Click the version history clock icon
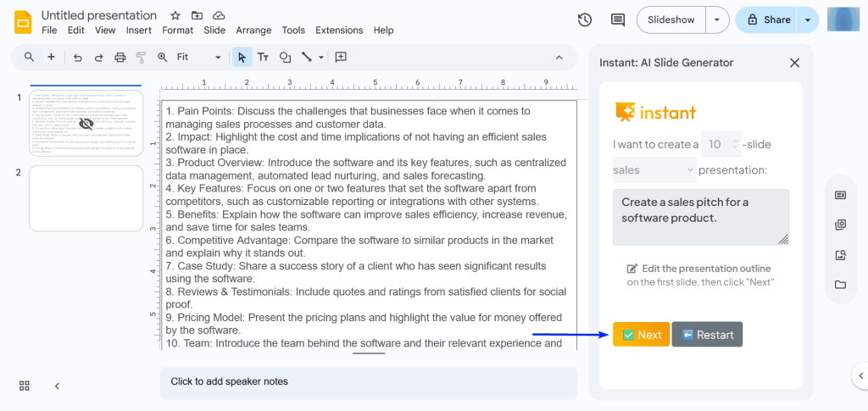868x411 pixels. point(585,20)
